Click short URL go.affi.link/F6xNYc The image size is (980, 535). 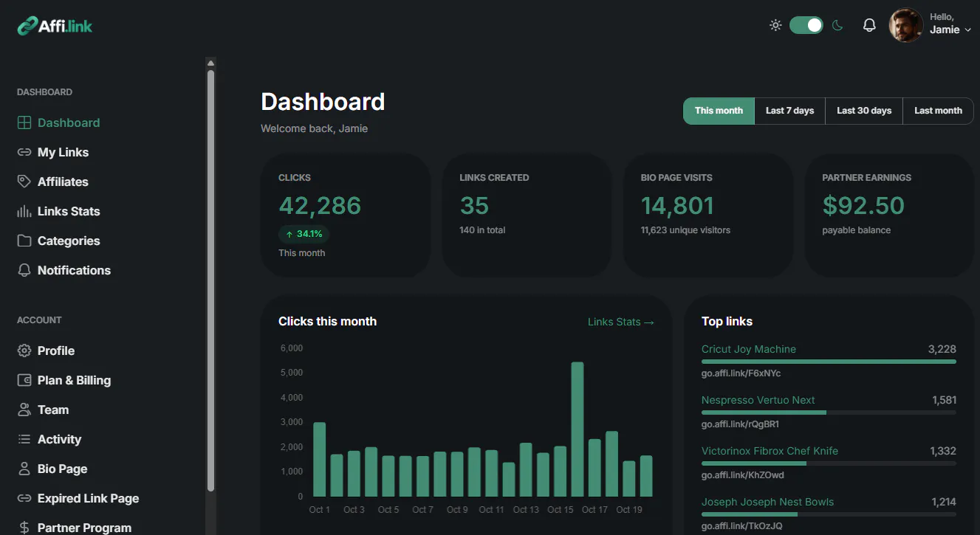(x=741, y=373)
